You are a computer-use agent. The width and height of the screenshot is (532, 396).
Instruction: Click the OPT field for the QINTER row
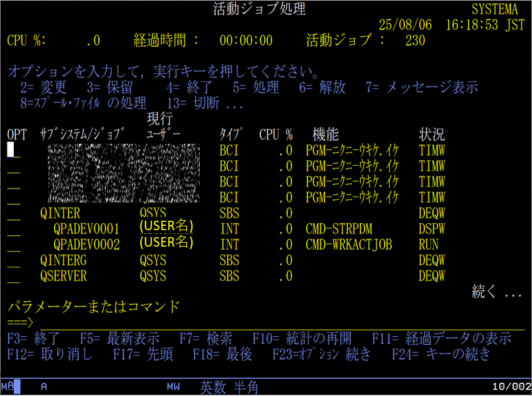tap(14, 214)
